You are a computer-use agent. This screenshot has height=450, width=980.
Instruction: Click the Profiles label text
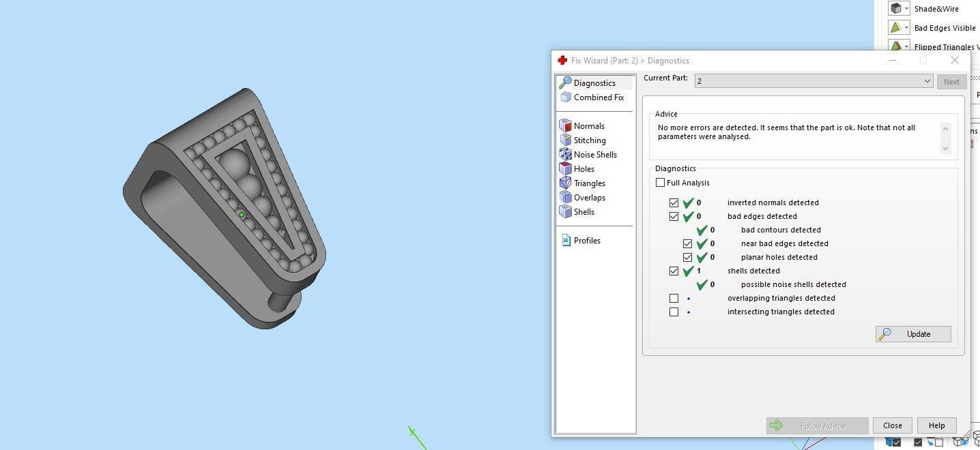(587, 241)
